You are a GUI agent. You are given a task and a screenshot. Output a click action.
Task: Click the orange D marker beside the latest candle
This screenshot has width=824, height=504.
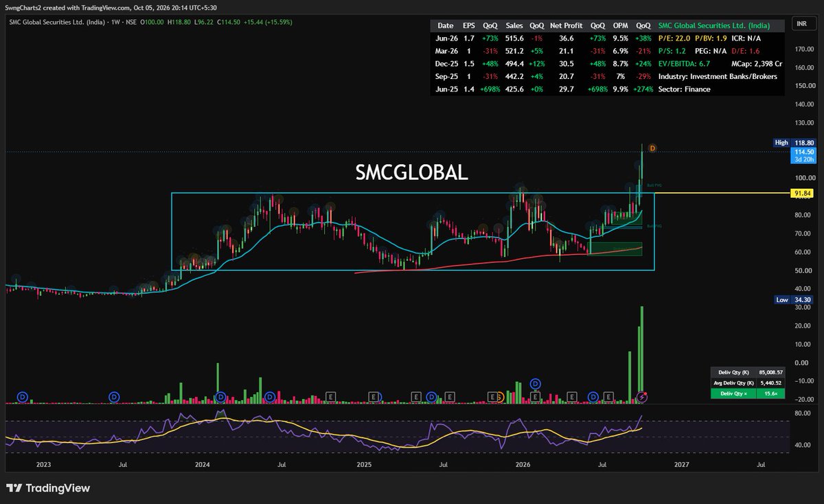(653, 148)
